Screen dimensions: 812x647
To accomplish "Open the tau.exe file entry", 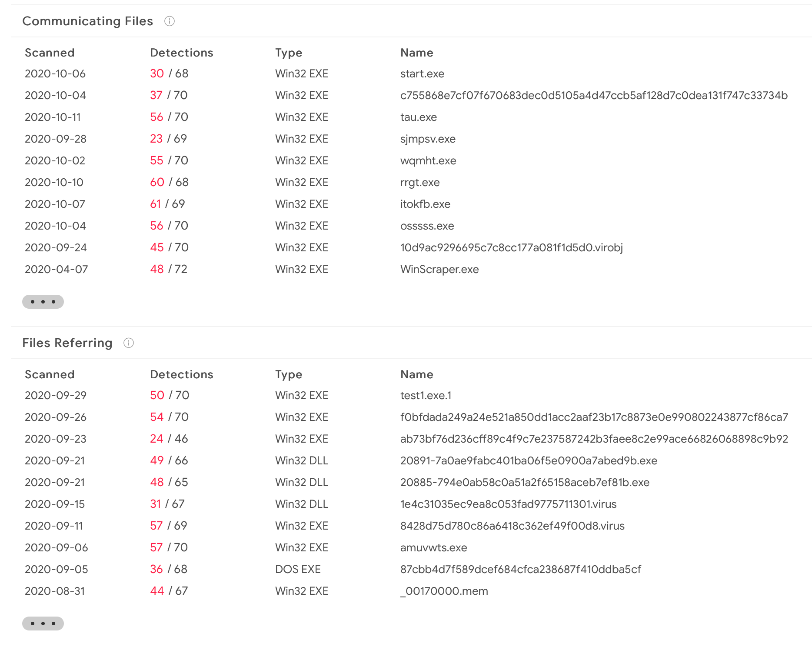I will pyautogui.click(x=419, y=117).
